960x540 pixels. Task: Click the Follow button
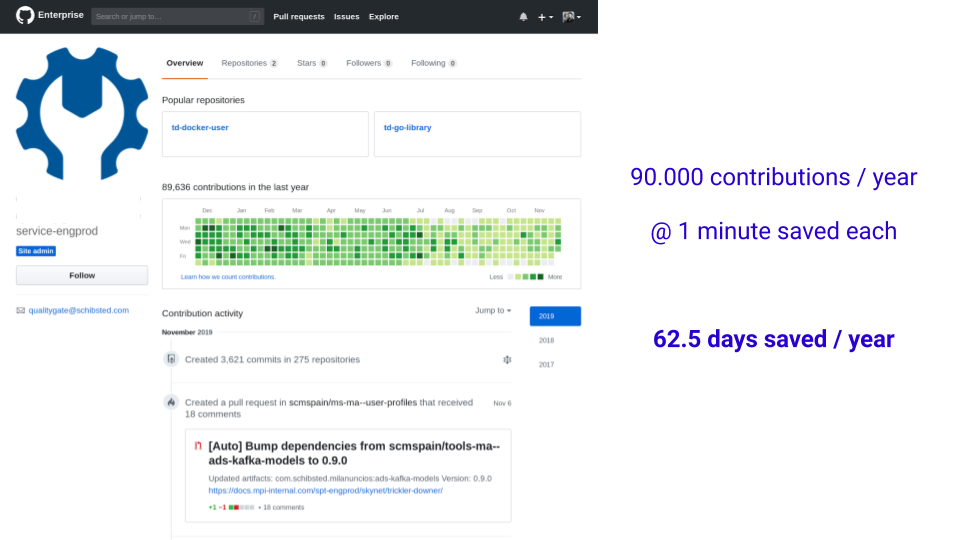pos(82,275)
